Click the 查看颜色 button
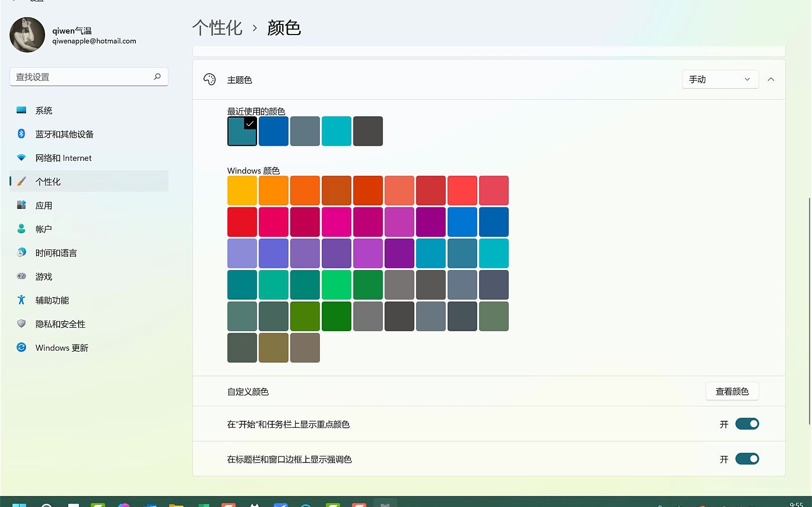Viewport: 812px width, 507px height. click(732, 391)
